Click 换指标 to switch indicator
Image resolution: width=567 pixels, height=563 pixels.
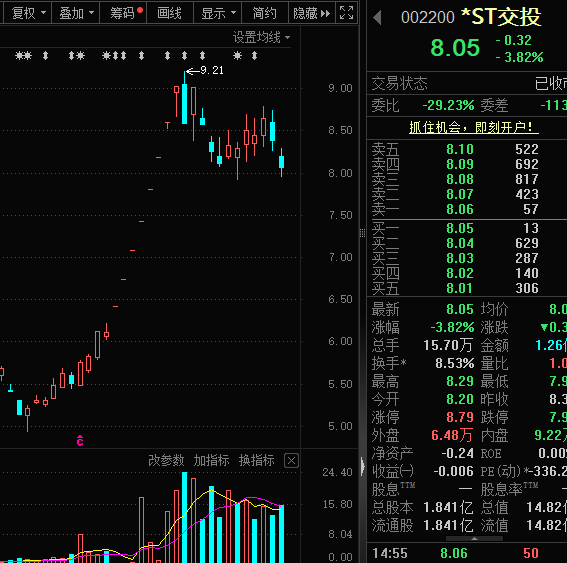256,461
